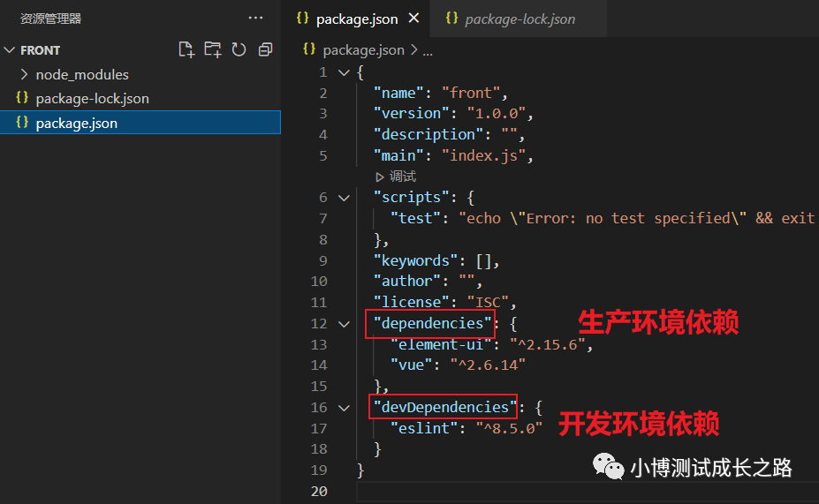
Task: Click the New File icon in explorer
Action: (186, 49)
